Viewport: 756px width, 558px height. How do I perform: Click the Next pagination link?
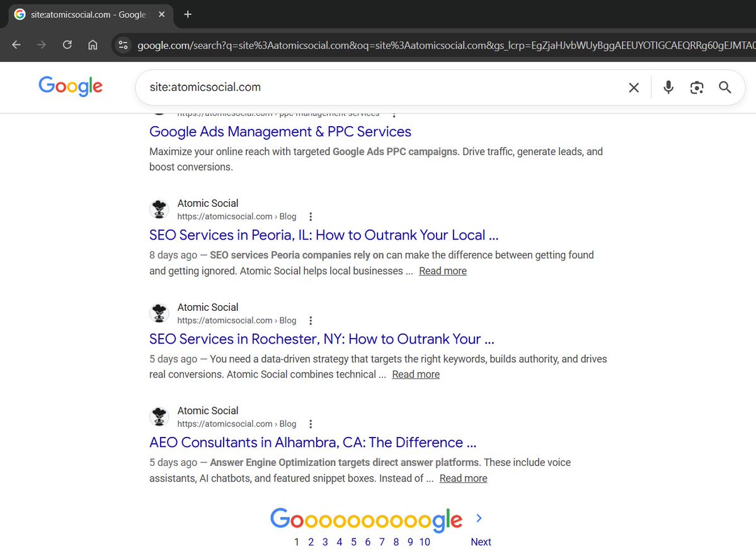pyautogui.click(x=481, y=542)
